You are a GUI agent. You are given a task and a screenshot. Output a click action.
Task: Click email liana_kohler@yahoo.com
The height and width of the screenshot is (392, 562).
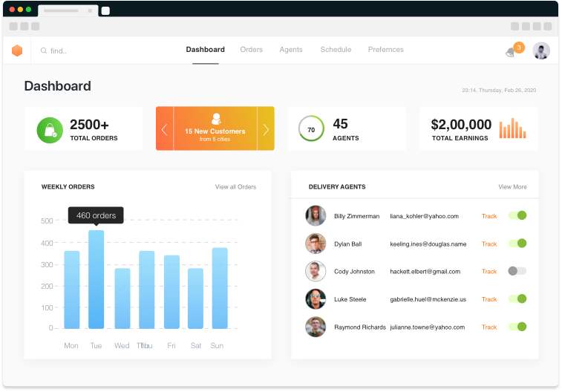point(424,216)
